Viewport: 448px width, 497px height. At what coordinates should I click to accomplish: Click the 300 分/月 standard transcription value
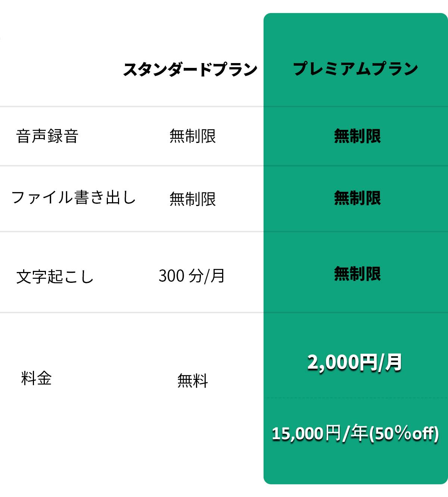pyautogui.click(x=192, y=276)
